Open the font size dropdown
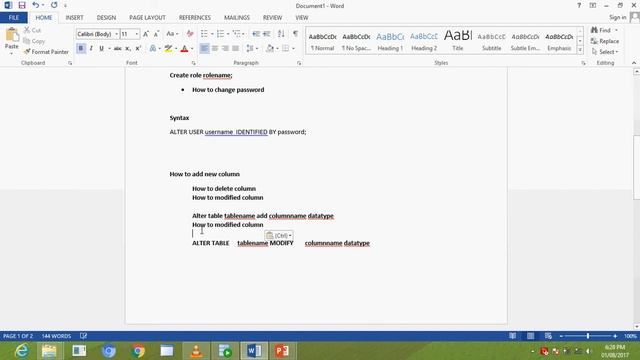Screen dimensions: 640x360 coord(137,34)
